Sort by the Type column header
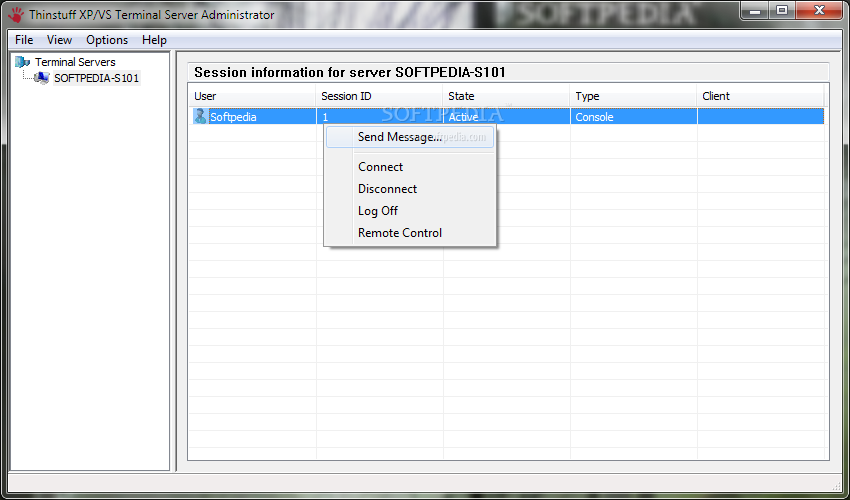This screenshot has width=850, height=500. 633,96
